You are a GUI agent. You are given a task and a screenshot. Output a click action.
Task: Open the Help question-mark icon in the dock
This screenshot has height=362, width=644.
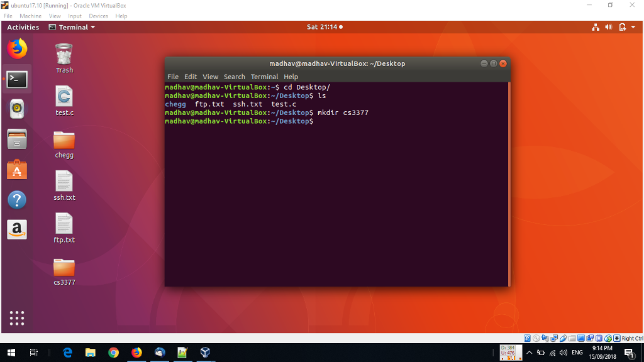coord(17,200)
